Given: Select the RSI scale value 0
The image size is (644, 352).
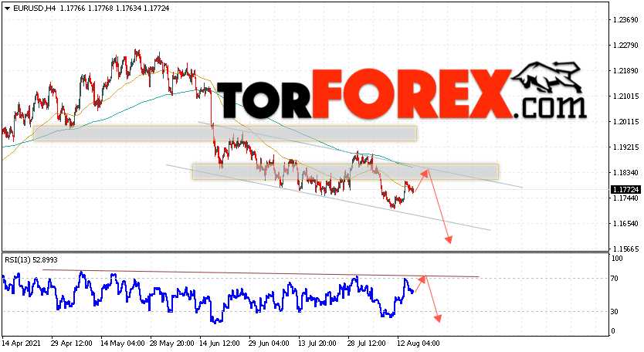Looking at the screenshot, I should coord(613,331).
